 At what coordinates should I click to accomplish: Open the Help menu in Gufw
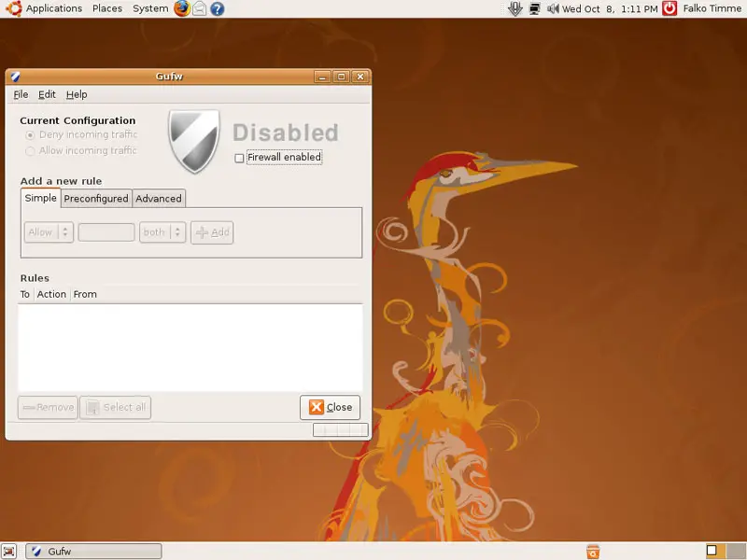tap(77, 94)
